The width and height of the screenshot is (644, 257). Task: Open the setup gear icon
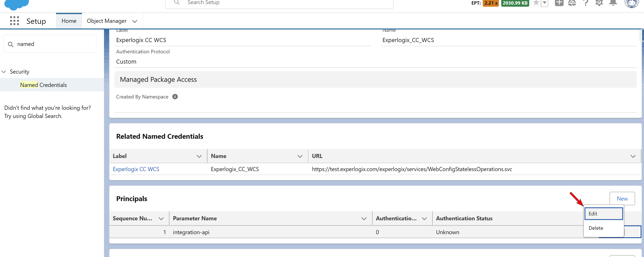(599, 3)
